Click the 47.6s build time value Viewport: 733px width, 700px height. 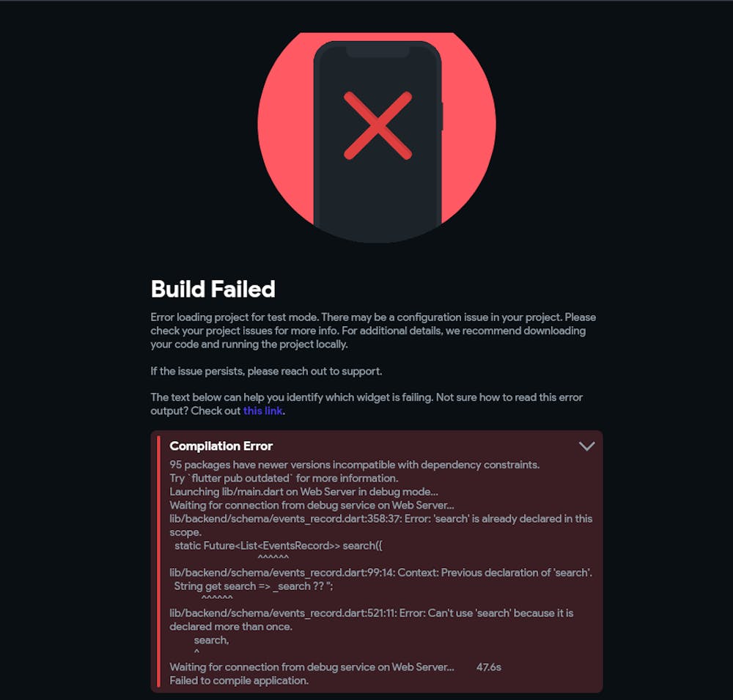(489, 667)
